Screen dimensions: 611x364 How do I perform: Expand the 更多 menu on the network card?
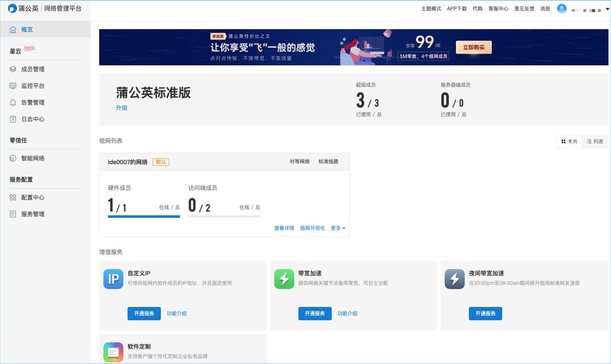click(338, 228)
